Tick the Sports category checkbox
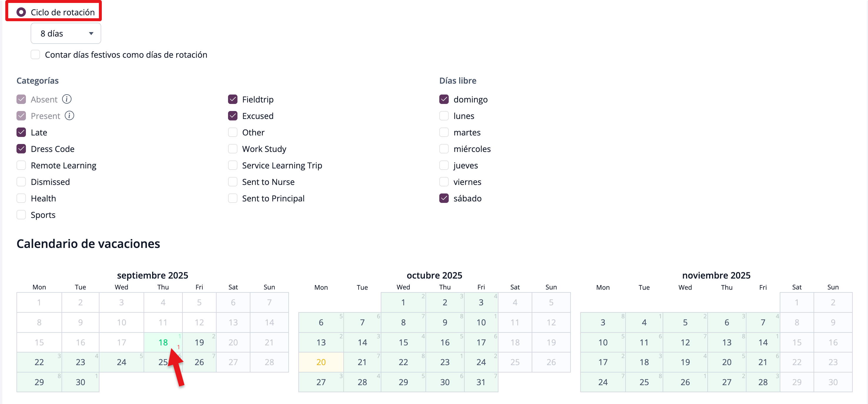 21,215
